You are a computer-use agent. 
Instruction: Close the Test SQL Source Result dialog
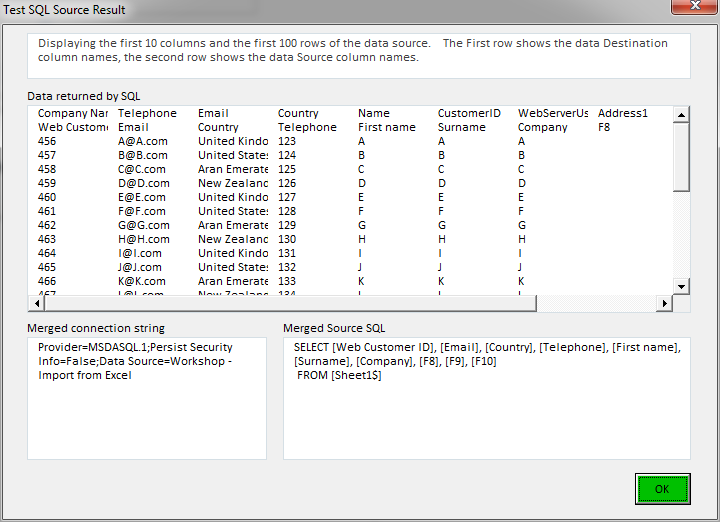[x=685, y=9]
